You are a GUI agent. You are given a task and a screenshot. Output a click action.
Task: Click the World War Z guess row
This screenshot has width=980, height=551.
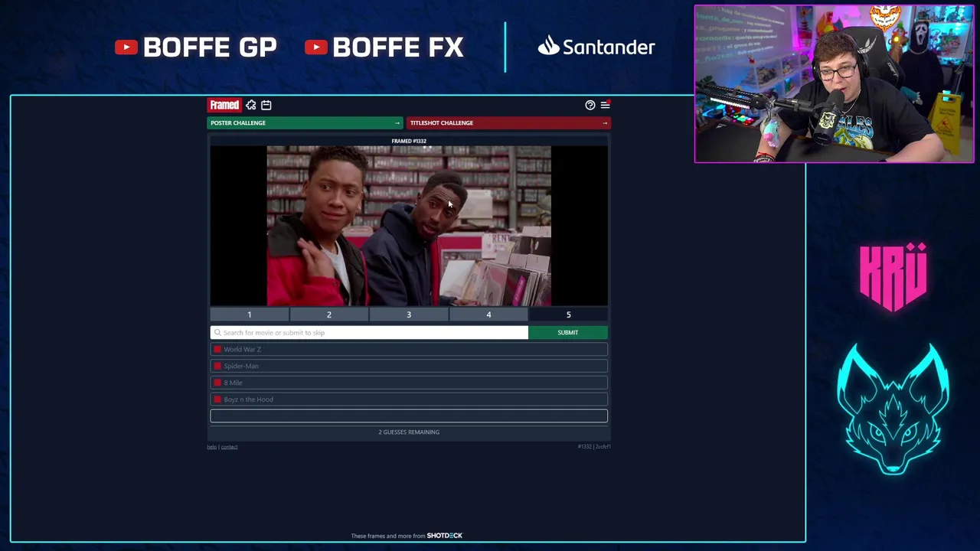point(409,349)
